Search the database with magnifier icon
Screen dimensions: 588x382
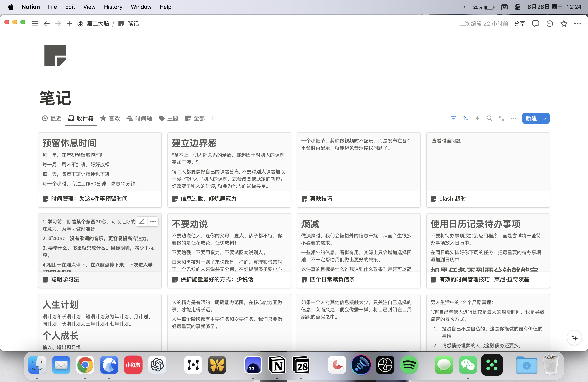tap(489, 118)
